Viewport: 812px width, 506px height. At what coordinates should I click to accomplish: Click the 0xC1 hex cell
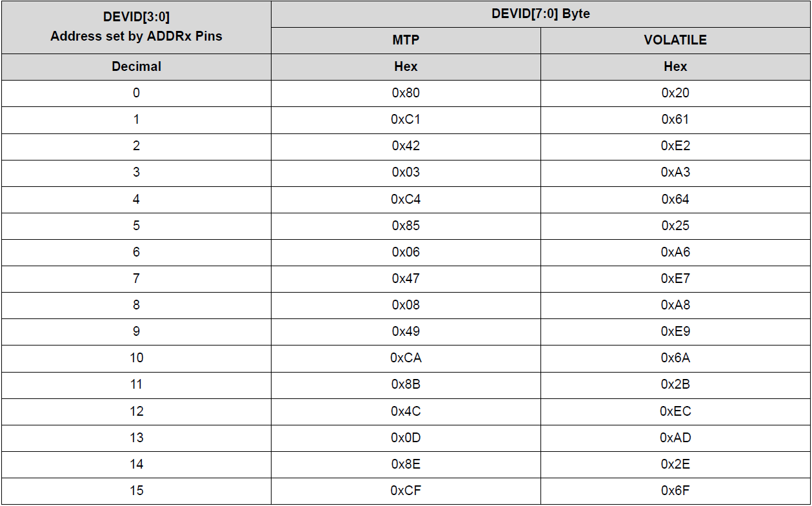(x=406, y=119)
